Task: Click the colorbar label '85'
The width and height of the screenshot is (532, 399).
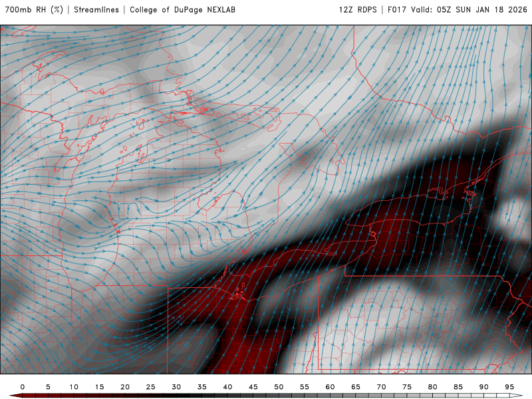Action: click(458, 387)
